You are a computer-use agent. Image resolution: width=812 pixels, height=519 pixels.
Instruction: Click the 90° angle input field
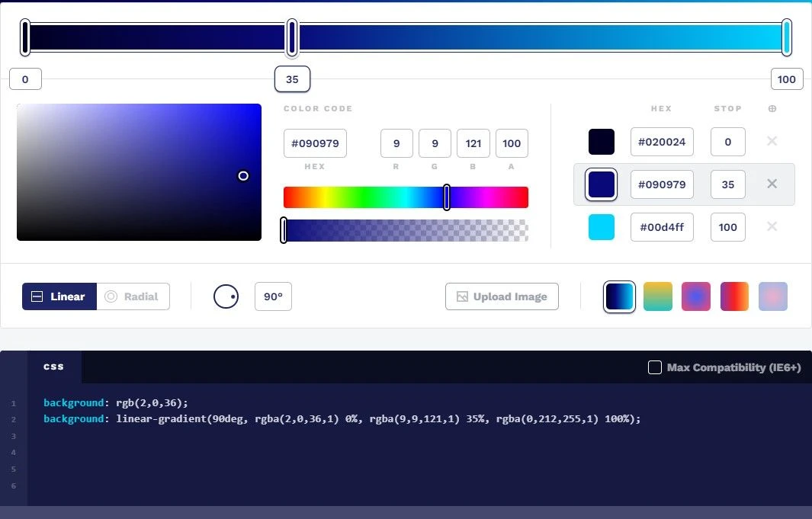click(273, 296)
